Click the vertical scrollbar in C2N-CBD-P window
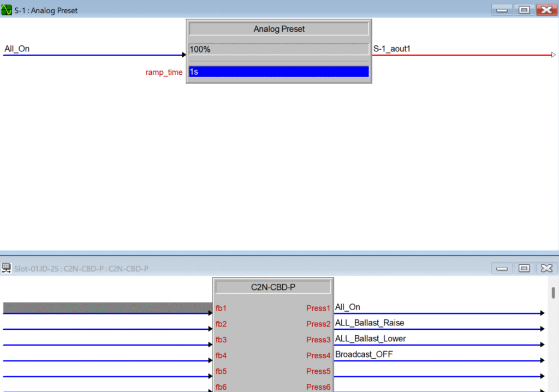This screenshot has height=392, width=559. point(553,293)
